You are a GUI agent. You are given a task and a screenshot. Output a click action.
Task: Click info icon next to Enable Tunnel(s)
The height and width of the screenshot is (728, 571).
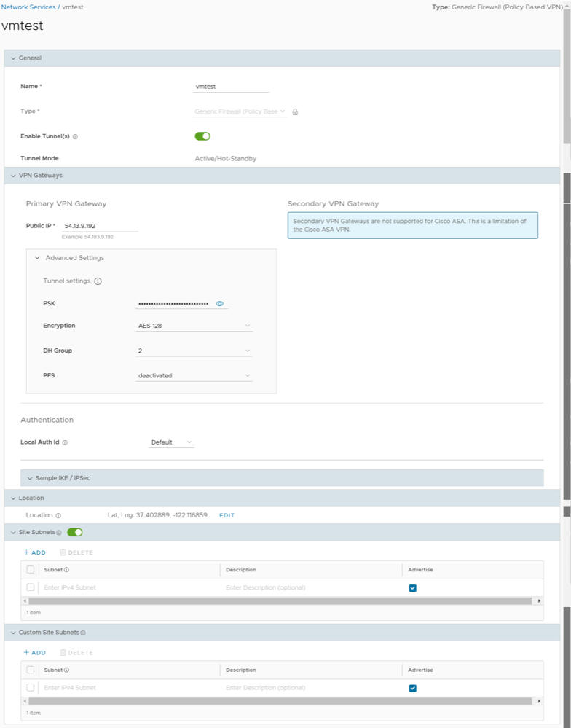point(76,136)
